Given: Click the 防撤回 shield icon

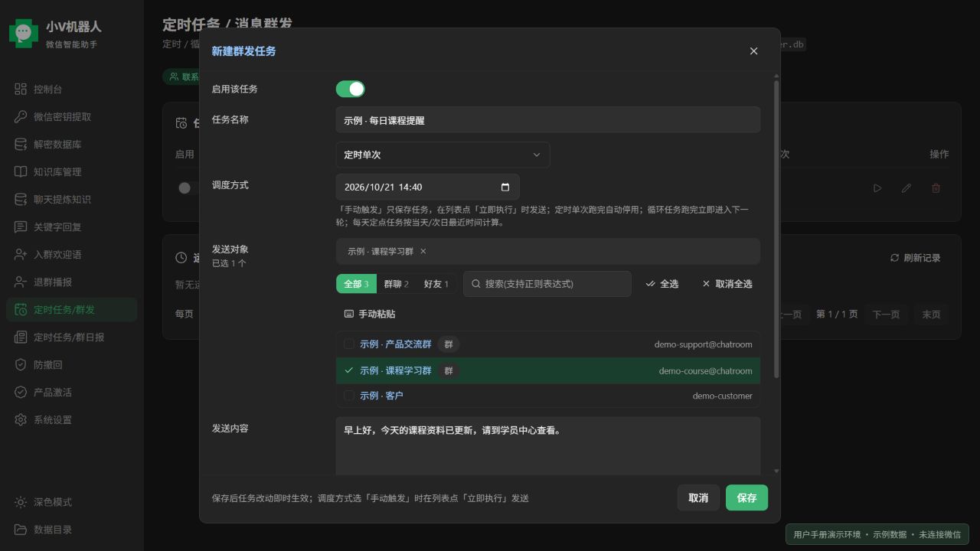Looking at the screenshot, I should [21, 365].
